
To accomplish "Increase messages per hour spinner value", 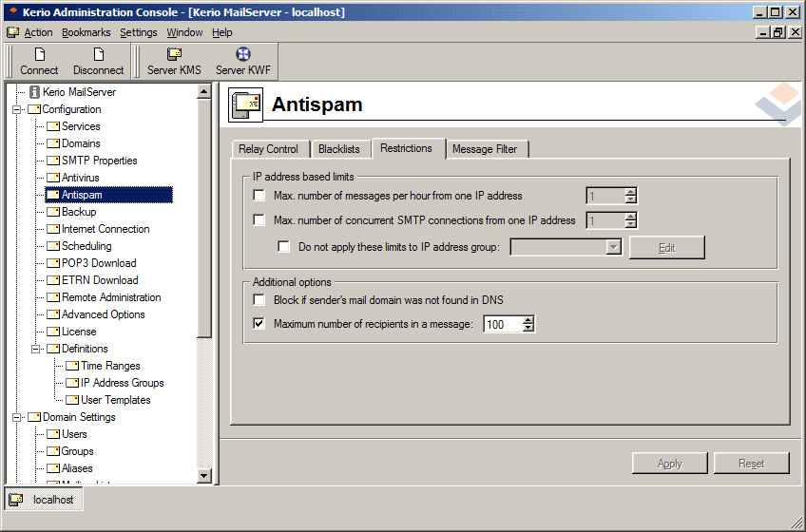I will (x=631, y=192).
